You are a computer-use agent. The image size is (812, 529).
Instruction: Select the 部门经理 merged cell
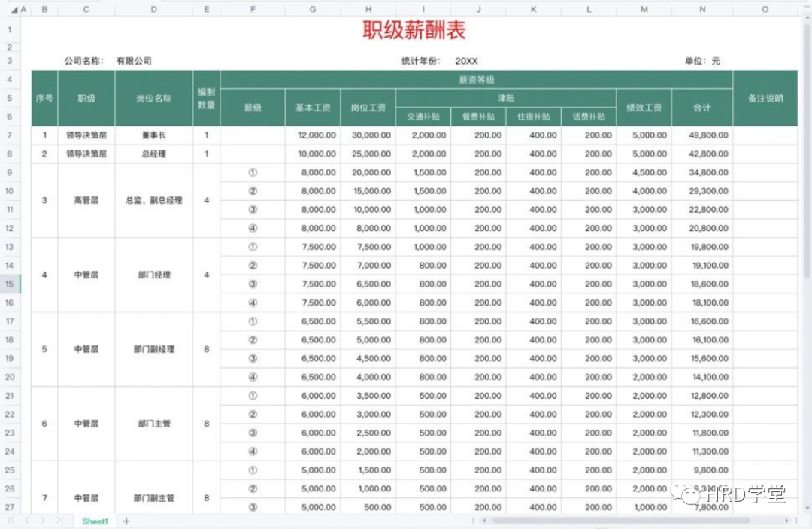coord(153,275)
